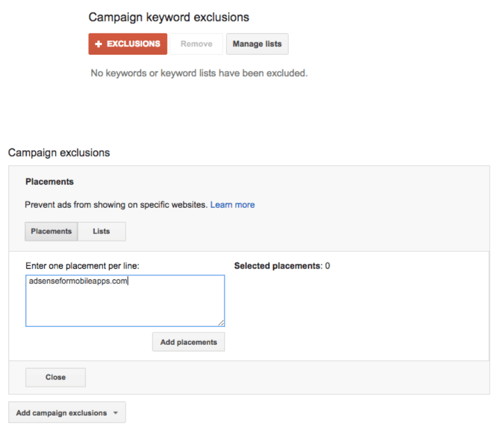
Task: Click the bold Placements panel heading
Action: point(49,182)
